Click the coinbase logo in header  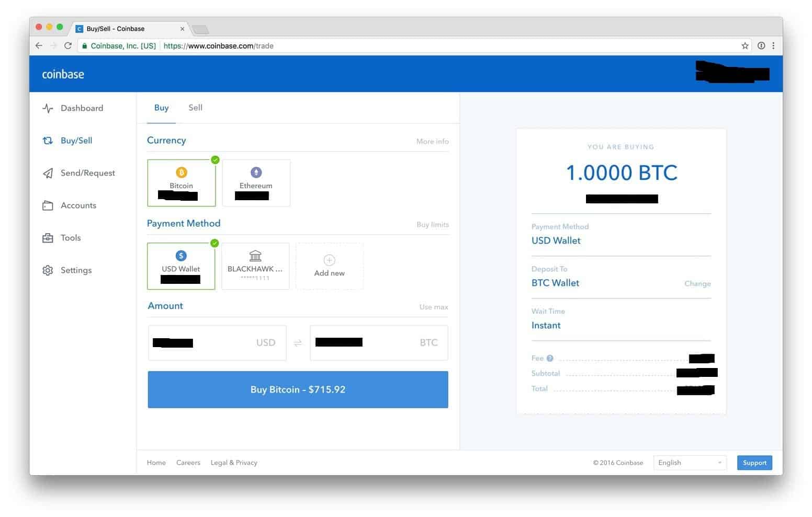tap(63, 74)
